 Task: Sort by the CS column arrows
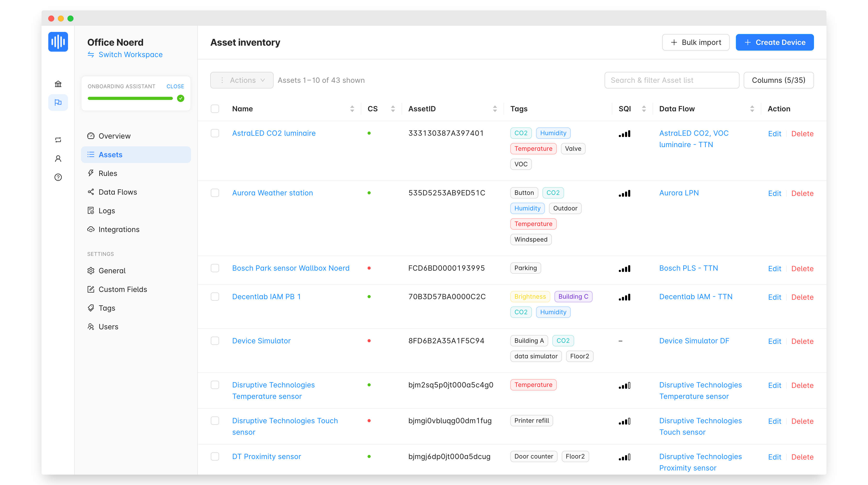coord(393,109)
